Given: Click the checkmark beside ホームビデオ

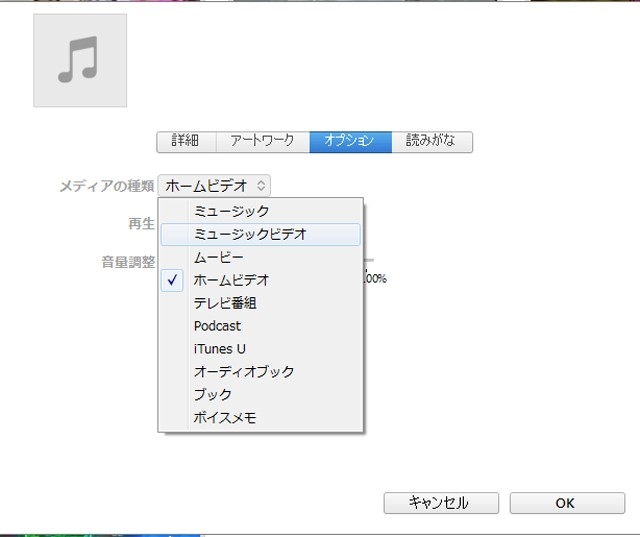Looking at the screenshot, I should [173, 281].
